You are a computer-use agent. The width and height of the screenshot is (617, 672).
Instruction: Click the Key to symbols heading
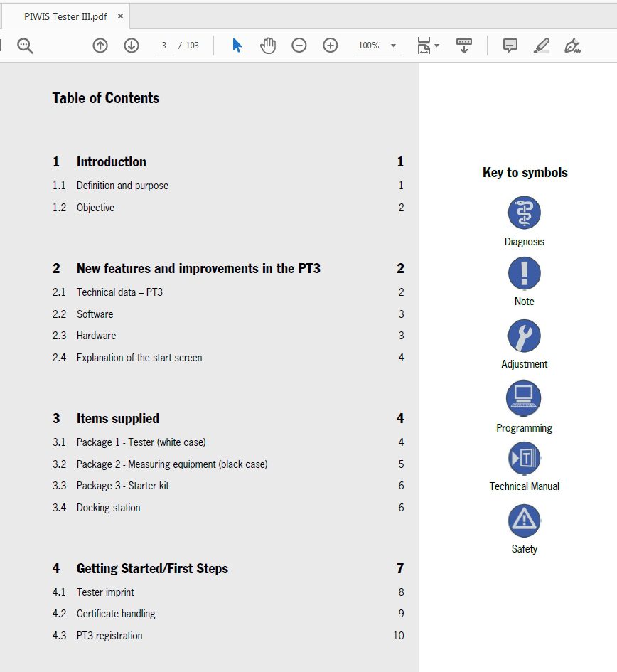525,172
